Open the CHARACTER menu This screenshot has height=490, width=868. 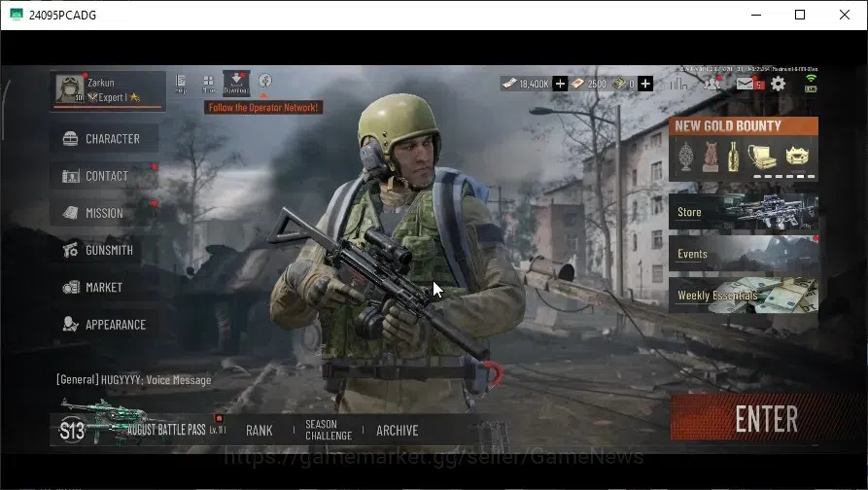click(104, 138)
